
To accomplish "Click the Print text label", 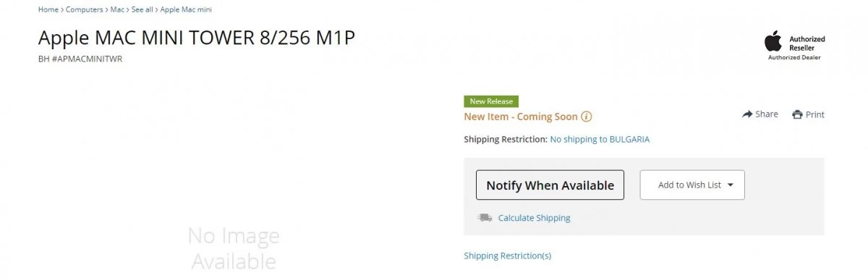I will 815,114.
